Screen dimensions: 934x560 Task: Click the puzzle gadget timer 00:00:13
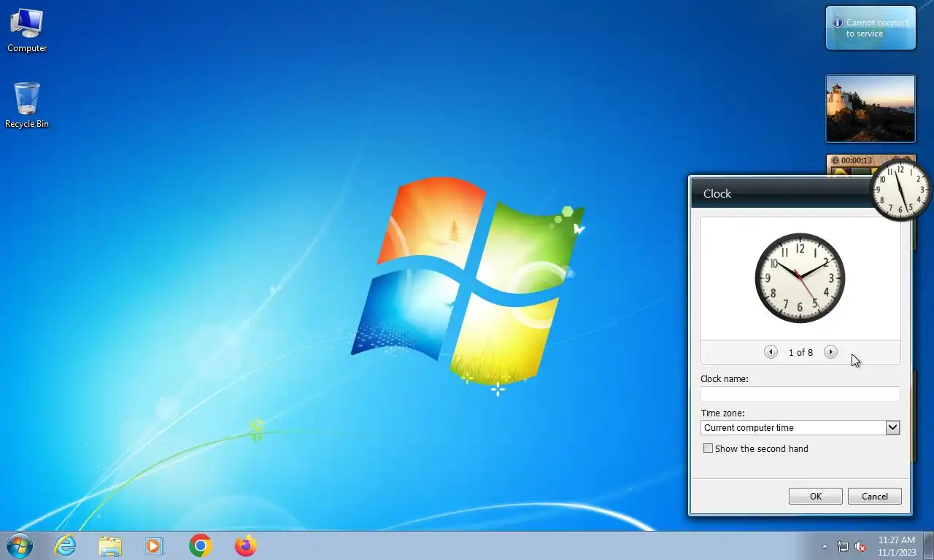coord(856,160)
